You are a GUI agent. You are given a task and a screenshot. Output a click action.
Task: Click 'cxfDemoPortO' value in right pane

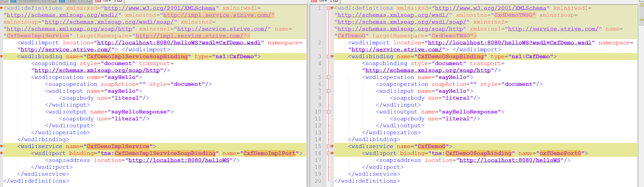pos(560,153)
